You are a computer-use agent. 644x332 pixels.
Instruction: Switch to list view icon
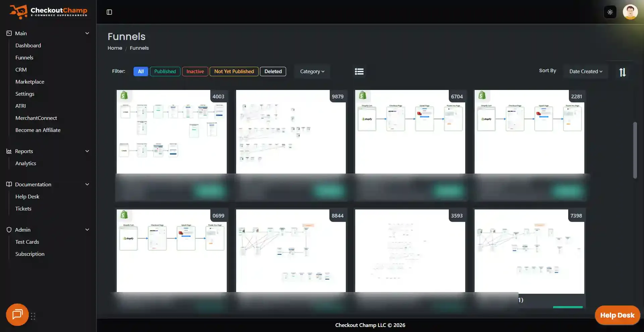pyautogui.click(x=359, y=72)
